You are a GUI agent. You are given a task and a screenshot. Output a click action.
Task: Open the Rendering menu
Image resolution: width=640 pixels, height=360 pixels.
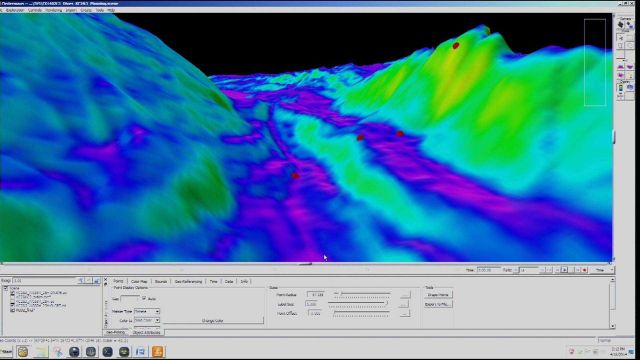point(53,10)
